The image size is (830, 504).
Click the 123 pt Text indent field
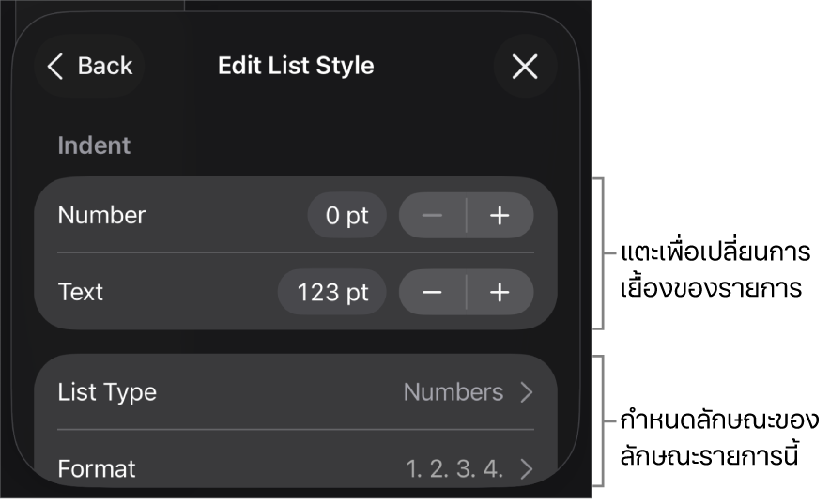332,293
